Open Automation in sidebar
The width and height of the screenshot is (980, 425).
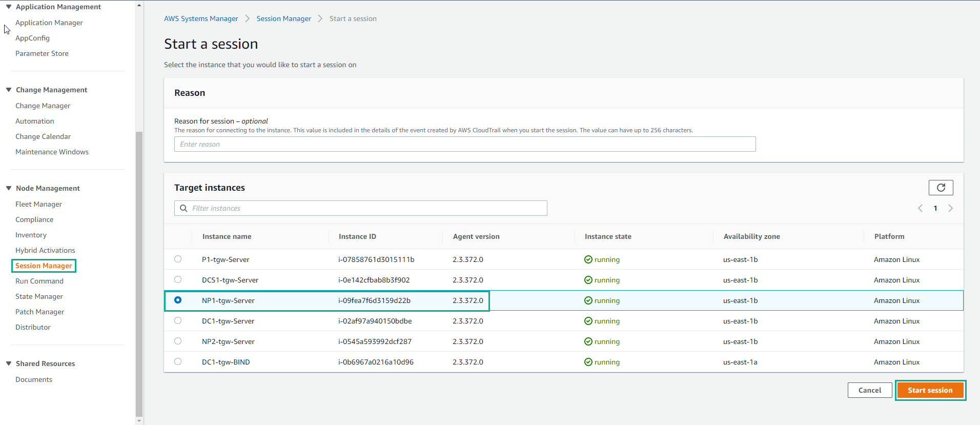click(35, 121)
